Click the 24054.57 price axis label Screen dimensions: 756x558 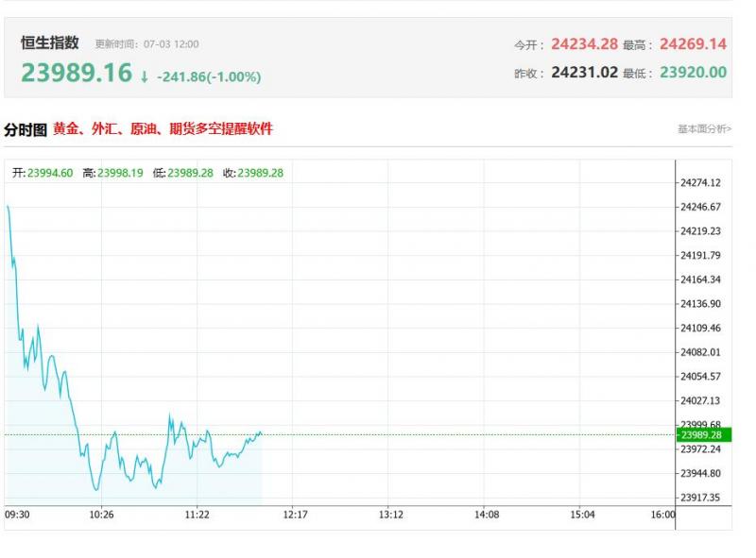point(700,377)
